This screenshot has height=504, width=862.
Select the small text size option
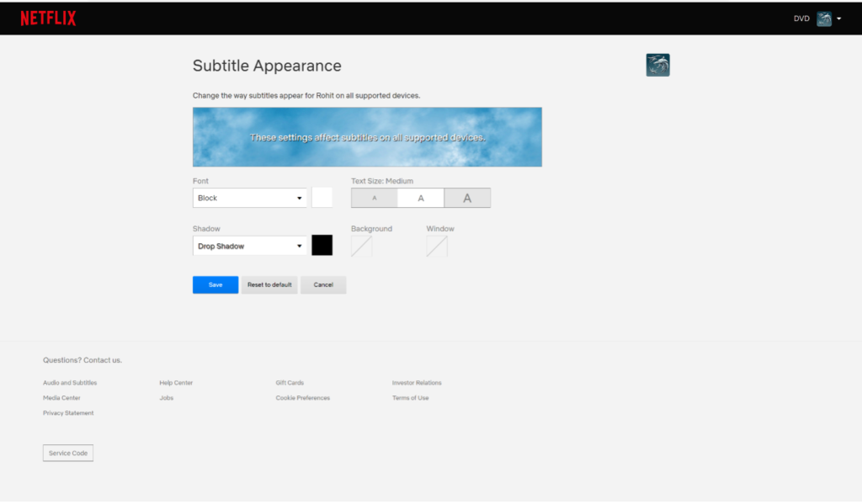click(x=375, y=198)
